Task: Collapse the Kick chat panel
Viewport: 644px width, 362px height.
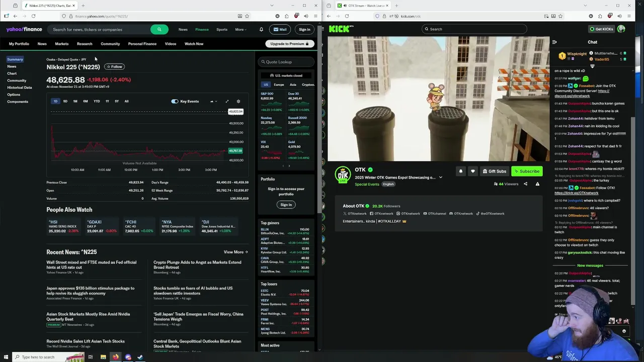Action: [554, 42]
